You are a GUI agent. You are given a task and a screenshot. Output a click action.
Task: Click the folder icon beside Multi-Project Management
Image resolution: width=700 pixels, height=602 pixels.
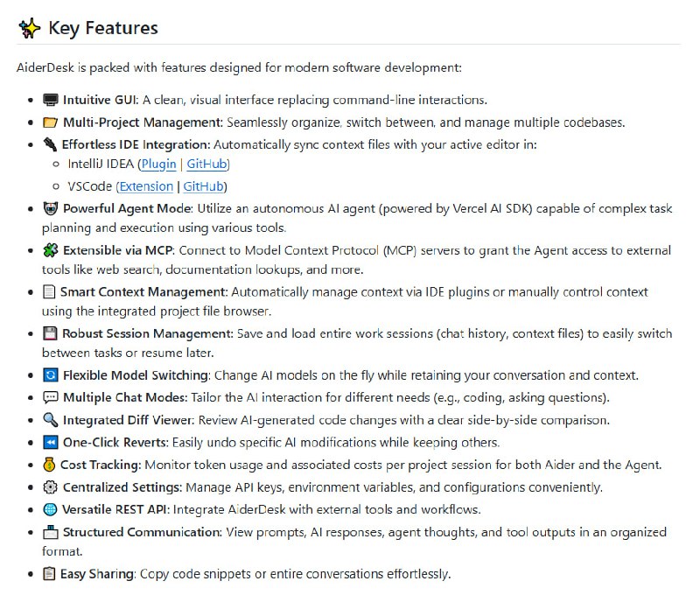coord(50,122)
